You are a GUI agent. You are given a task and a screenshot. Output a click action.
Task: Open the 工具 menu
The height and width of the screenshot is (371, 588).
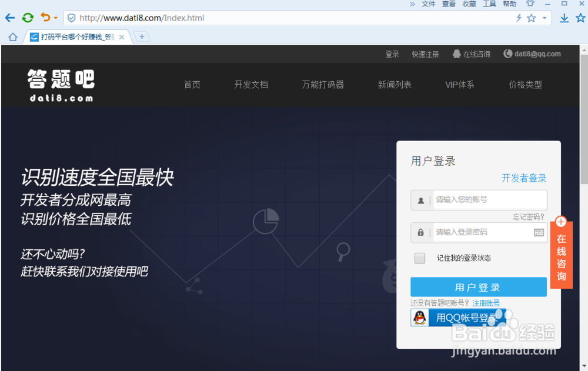pos(489,4)
